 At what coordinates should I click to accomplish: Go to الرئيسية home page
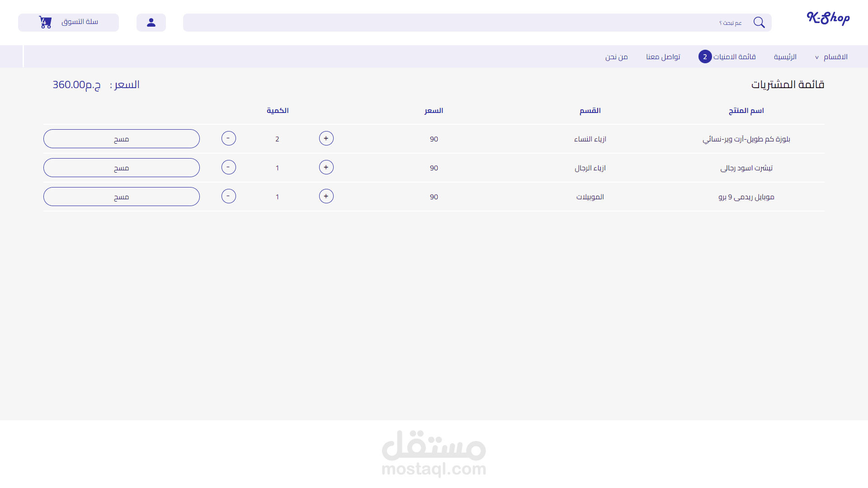785,57
